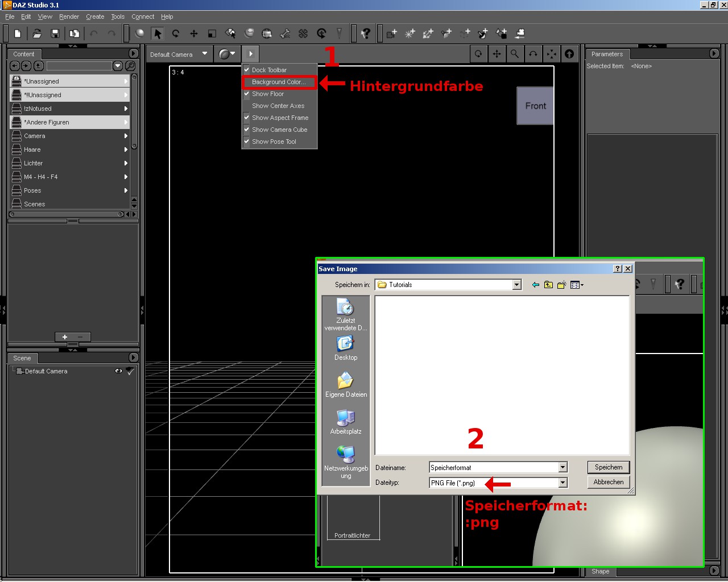The width and height of the screenshot is (728, 582).
Task: Click the viewport pan camera icon
Action: click(x=497, y=54)
